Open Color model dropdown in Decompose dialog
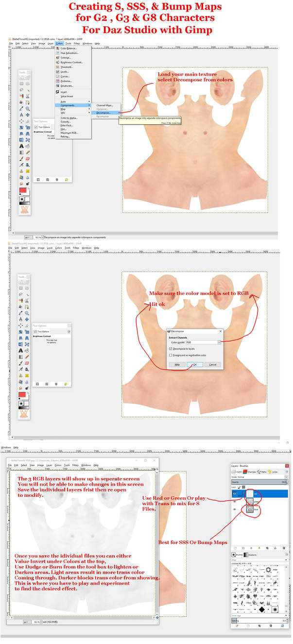Screen dimensions: 293x644 (203, 342)
